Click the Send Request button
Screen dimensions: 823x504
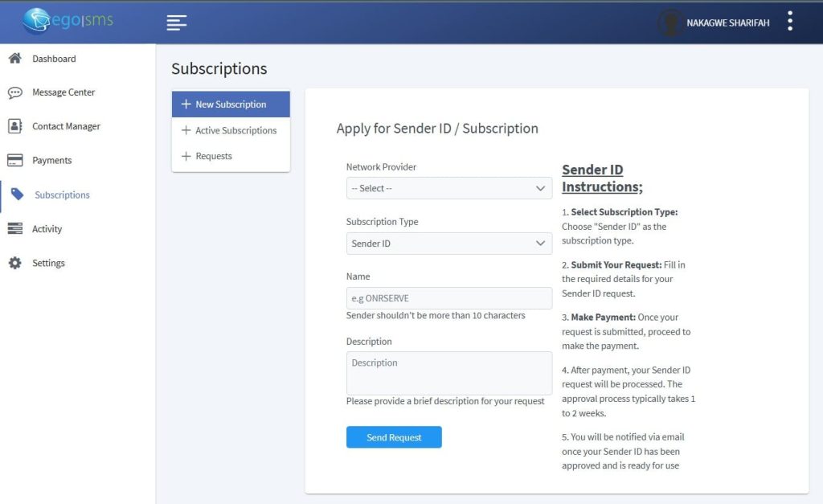click(x=394, y=437)
